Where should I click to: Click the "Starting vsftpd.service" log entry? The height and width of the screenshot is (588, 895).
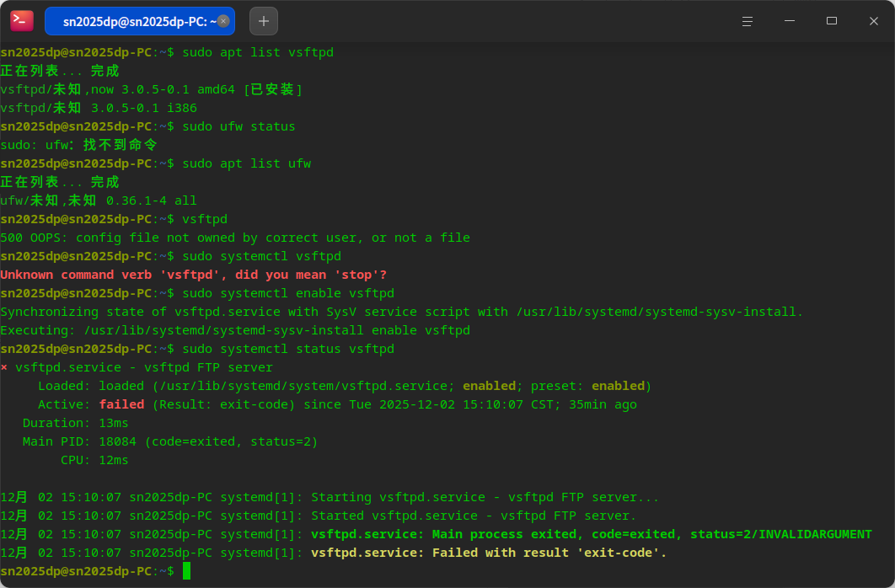click(330, 497)
